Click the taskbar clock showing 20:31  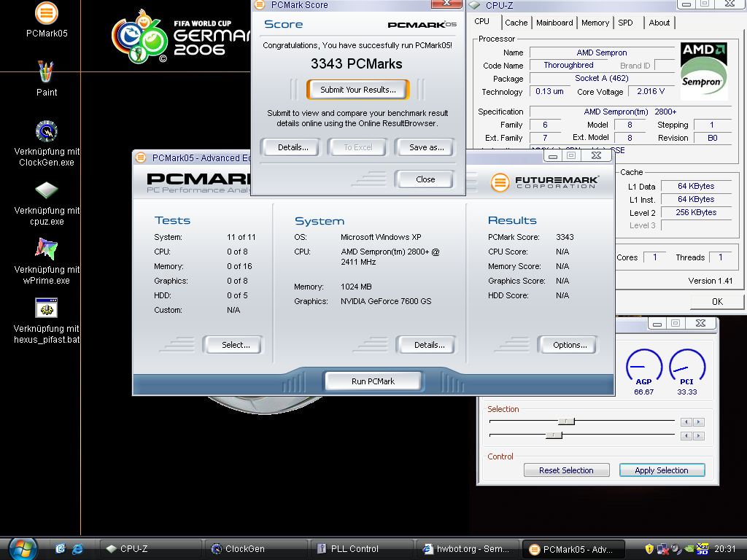tap(724, 549)
